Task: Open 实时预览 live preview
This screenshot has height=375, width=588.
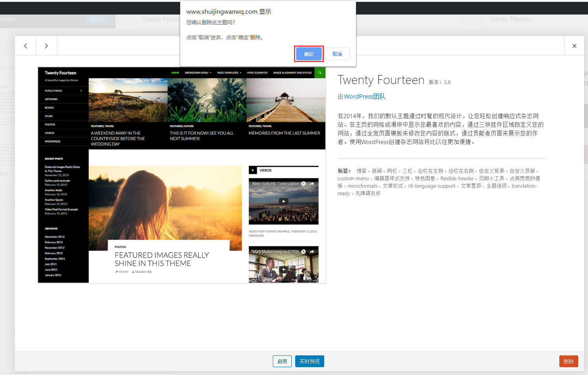Action: click(309, 361)
